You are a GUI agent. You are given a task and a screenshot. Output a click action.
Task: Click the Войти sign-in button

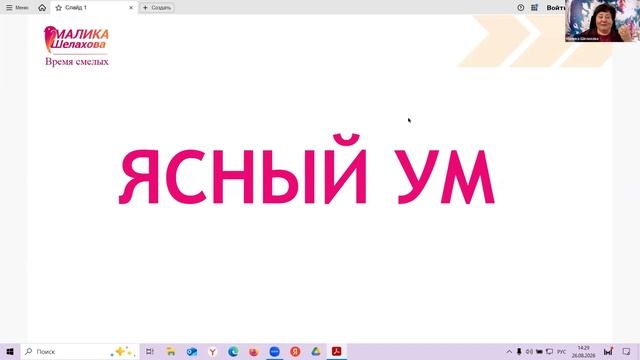[556, 8]
